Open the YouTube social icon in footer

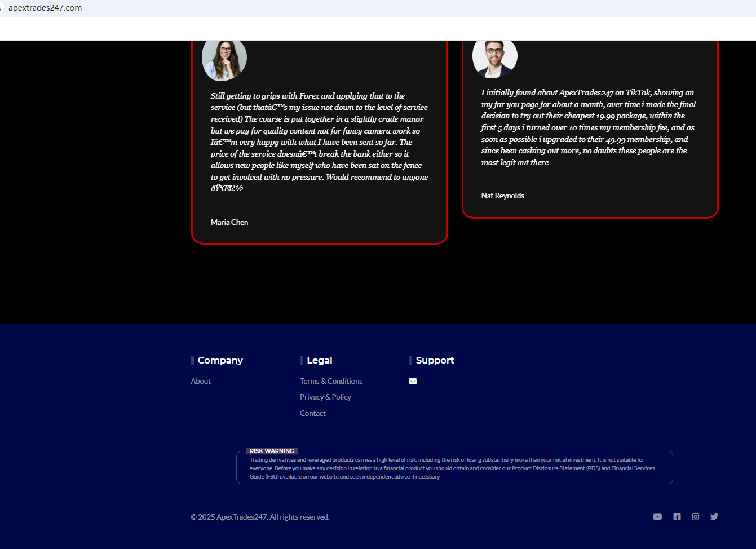pos(657,517)
